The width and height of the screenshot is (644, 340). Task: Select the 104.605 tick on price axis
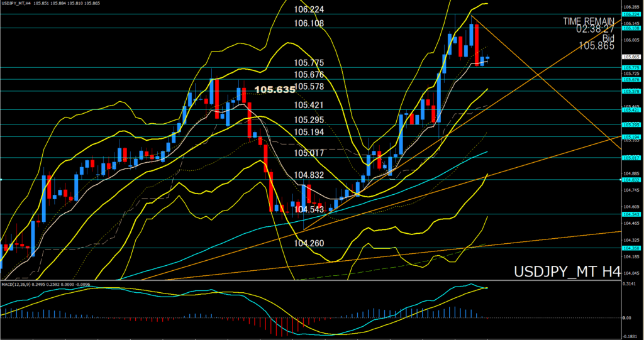click(630, 207)
